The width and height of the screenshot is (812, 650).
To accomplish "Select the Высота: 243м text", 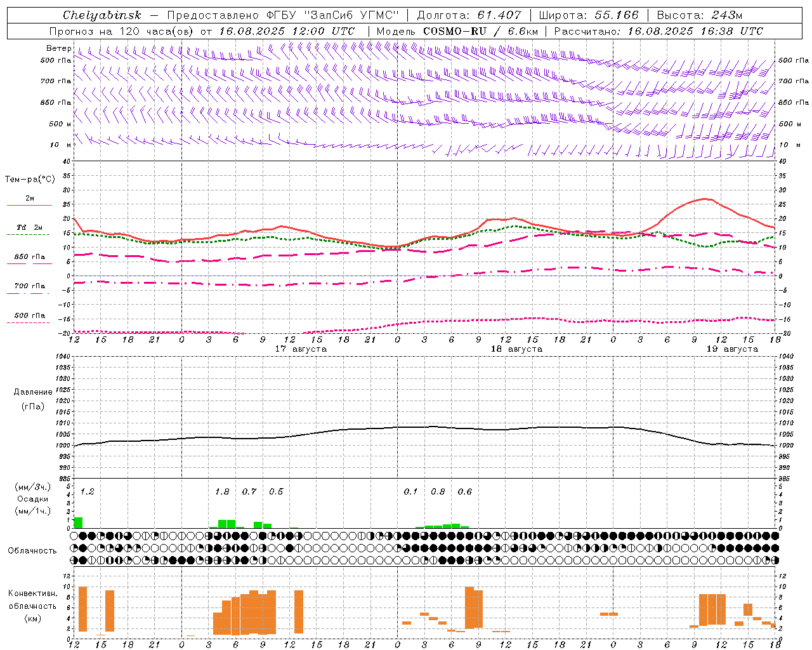I will click(699, 15).
